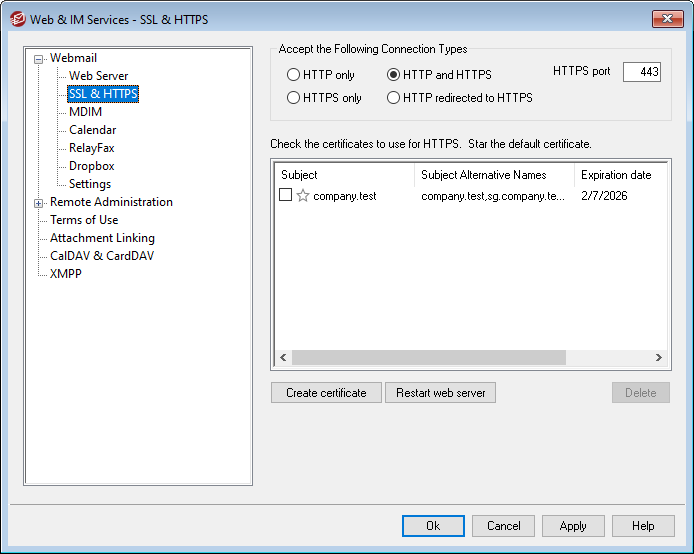Click the Create certificate button
This screenshot has width=694, height=554.
(326, 393)
